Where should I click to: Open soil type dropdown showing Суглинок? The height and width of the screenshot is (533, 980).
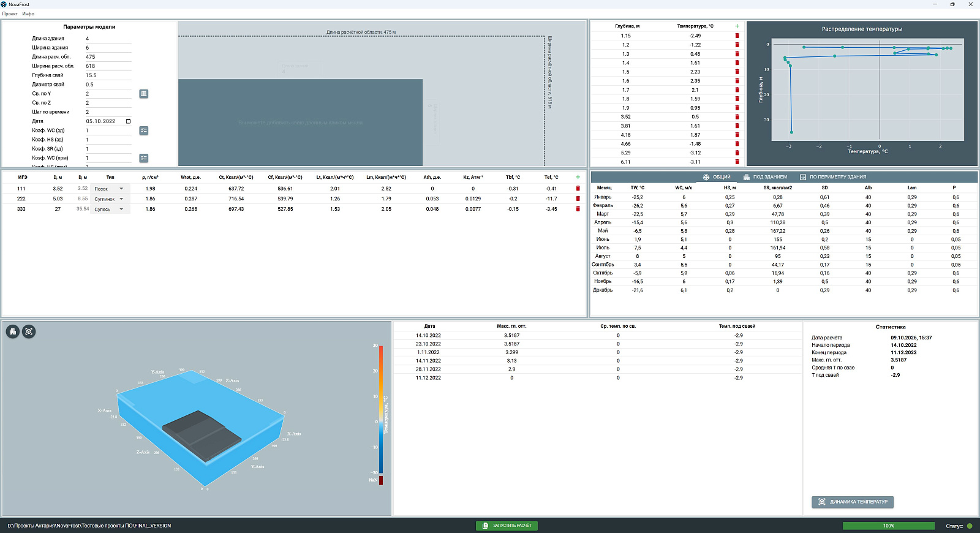[x=110, y=199]
